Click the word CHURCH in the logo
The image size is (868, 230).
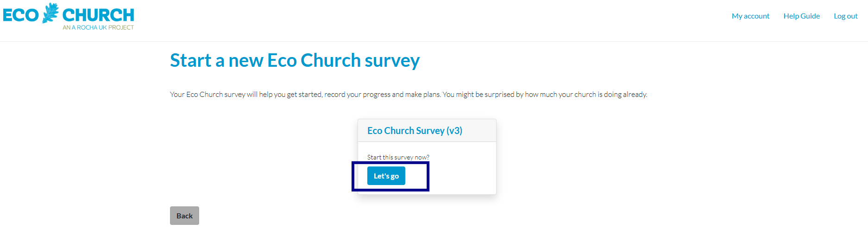98,15
